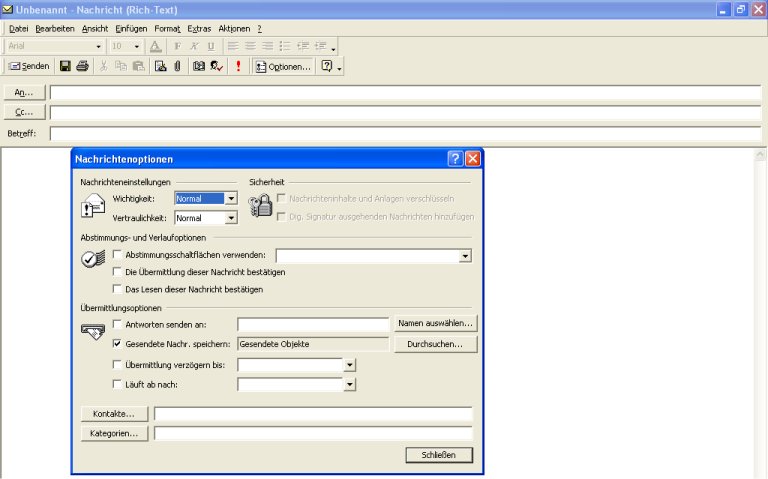
Task: Open formatting toolbar options arrow
Action: 334,48
